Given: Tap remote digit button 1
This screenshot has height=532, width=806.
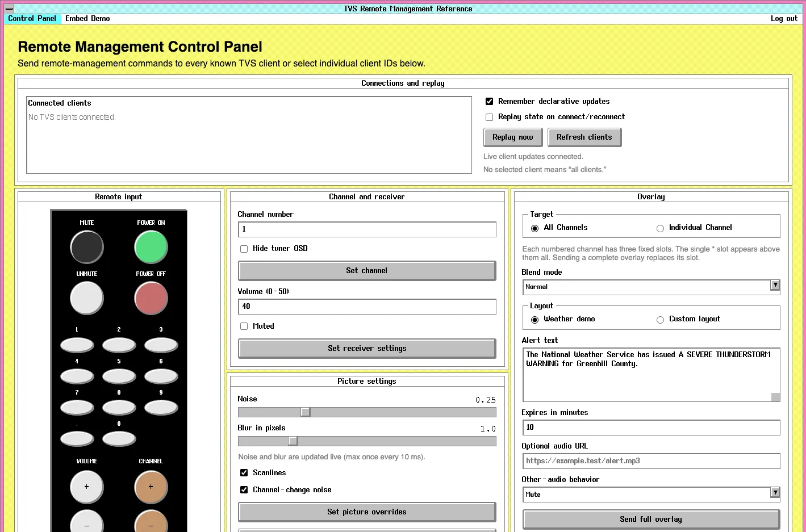Looking at the screenshot, I should coord(77,345).
